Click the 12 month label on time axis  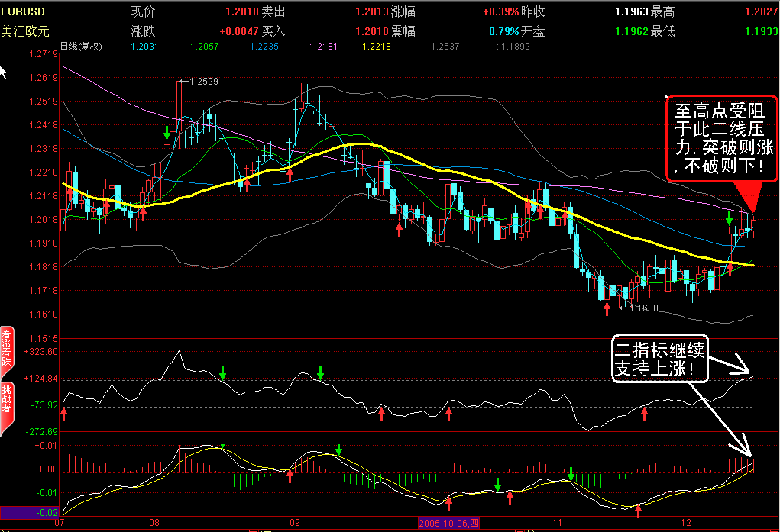pyautogui.click(x=686, y=523)
